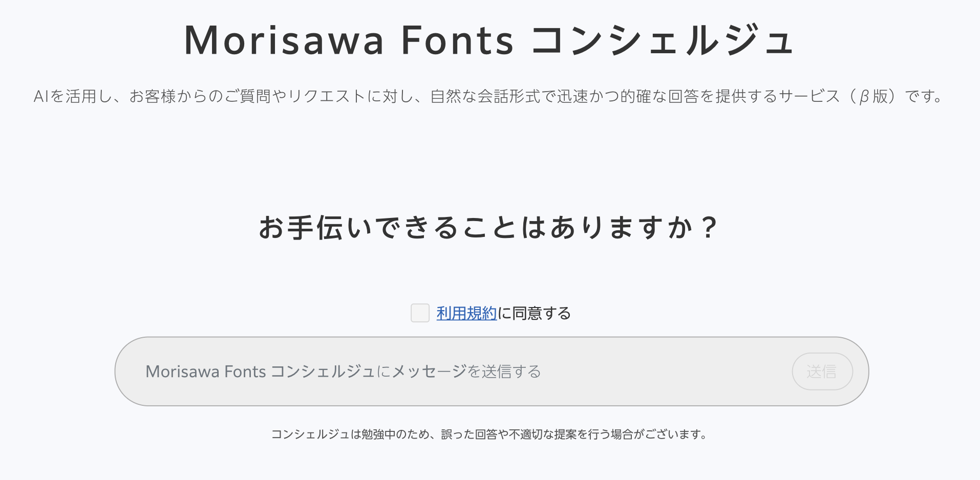The width and height of the screenshot is (980, 480).
Task: Click the placeholder text メッセージを送信する
Action: tap(466, 372)
